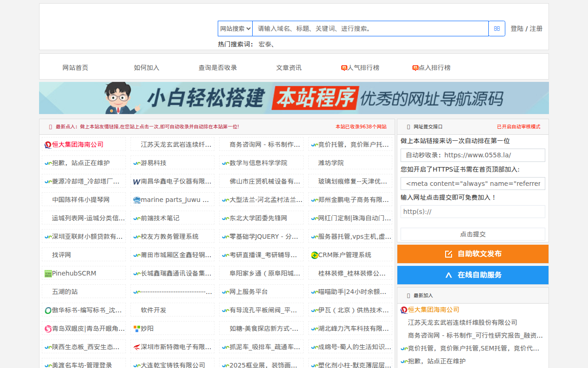Click the search button icon
Image resolution: width=588 pixels, height=368 pixels.
(497, 29)
